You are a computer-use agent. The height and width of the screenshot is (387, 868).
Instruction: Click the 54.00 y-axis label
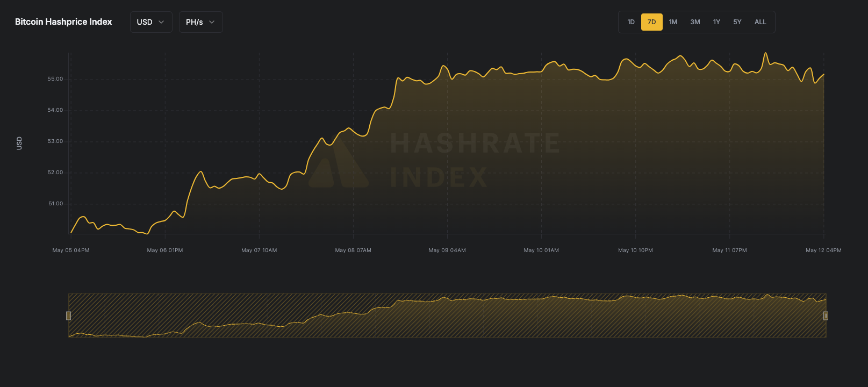55,110
